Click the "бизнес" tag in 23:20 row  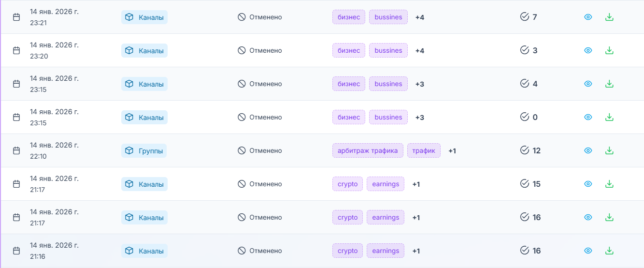[x=349, y=50]
